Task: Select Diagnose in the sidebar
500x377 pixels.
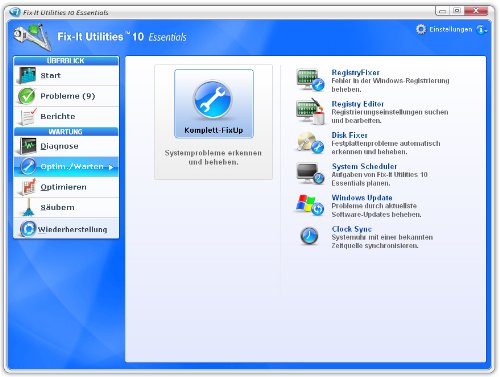Action: pyautogui.click(x=66, y=146)
